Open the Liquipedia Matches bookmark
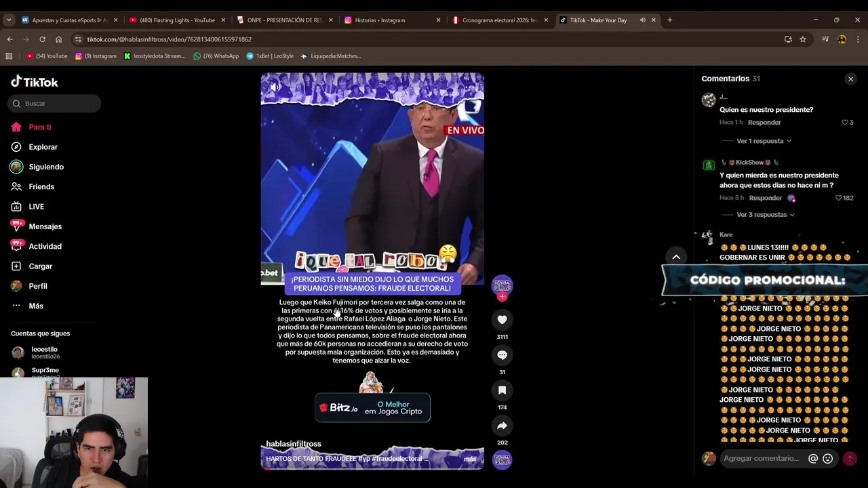The width and height of the screenshot is (868, 488). click(x=330, y=56)
